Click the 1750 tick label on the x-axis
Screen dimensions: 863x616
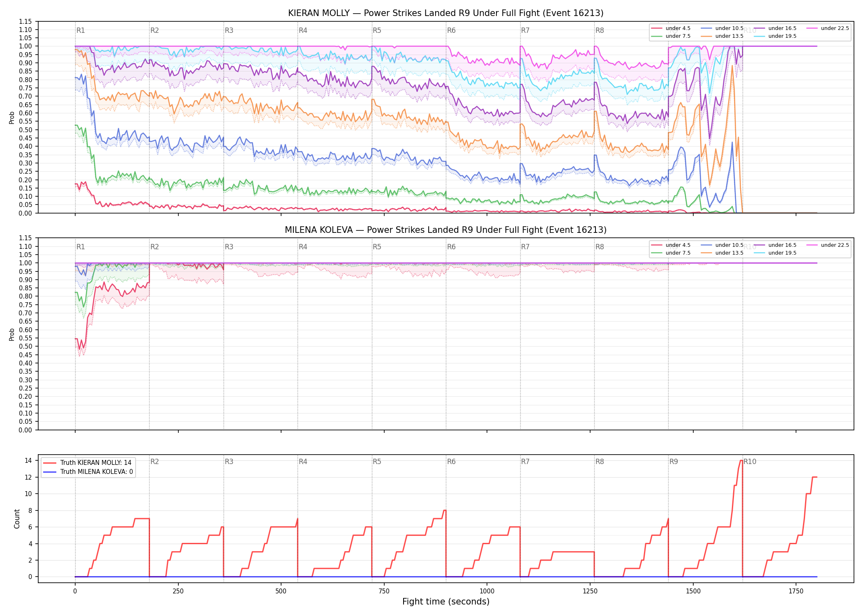796,591
